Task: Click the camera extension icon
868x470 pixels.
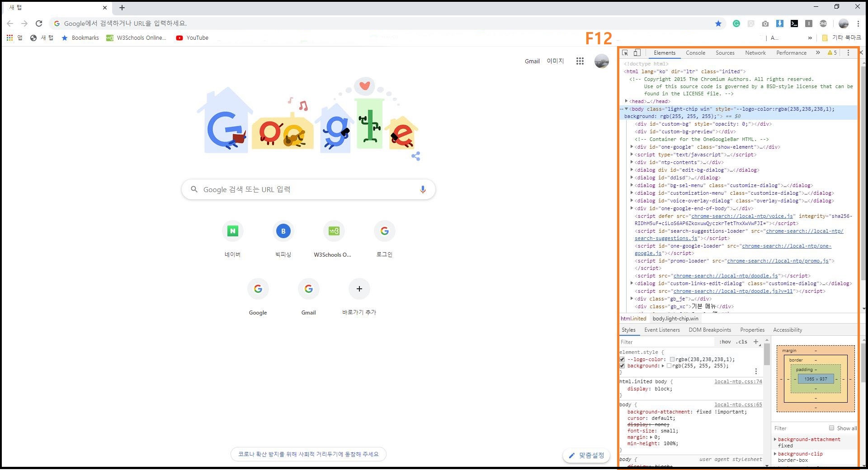Action: click(x=765, y=23)
